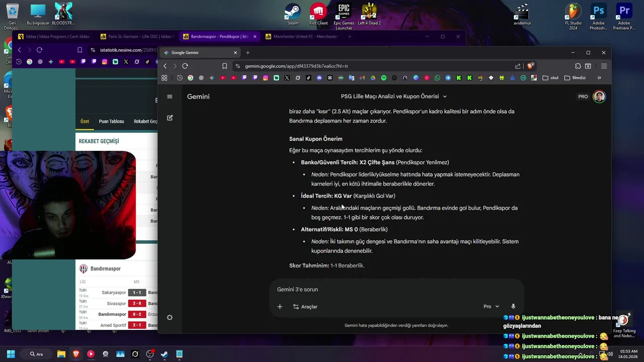644x362 pixels.
Task: Open Epic Games Launcher desktop shortcut
Action: [344, 16]
